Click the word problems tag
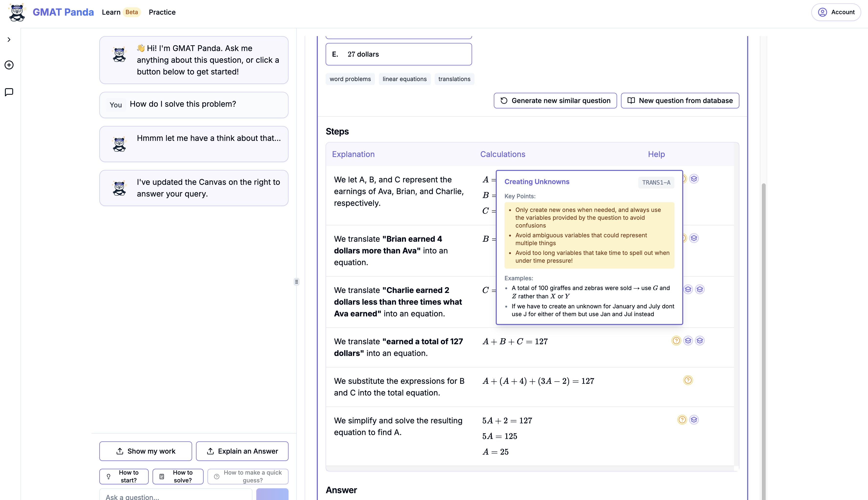This screenshot has height=500, width=868. pyautogui.click(x=350, y=79)
